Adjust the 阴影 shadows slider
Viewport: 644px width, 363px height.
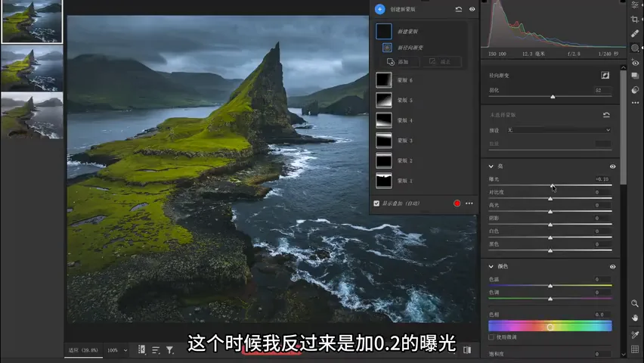click(x=550, y=225)
